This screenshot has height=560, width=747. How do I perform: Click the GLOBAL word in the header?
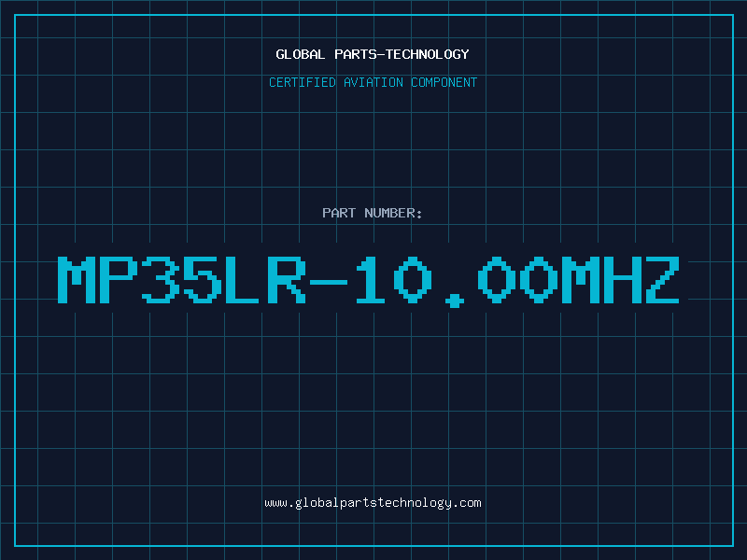(300, 54)
